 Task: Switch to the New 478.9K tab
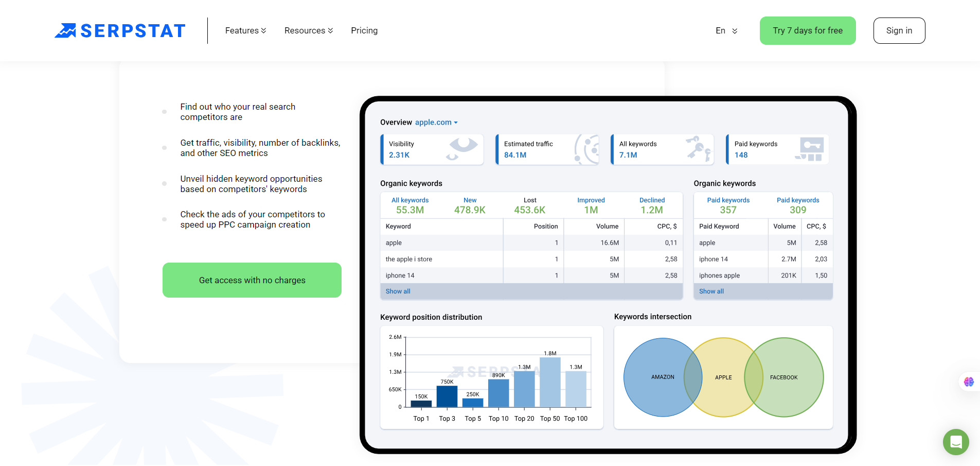coord(470,205)
